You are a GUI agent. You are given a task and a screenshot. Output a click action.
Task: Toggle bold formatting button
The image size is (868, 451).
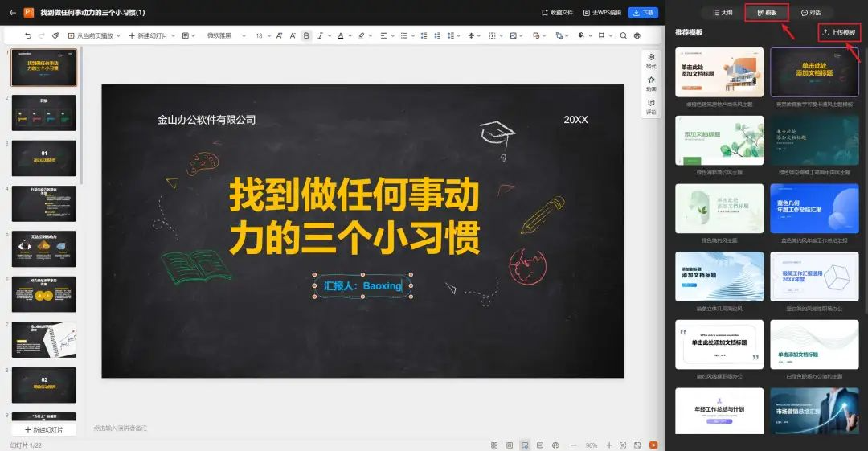(x=306, y=35)
